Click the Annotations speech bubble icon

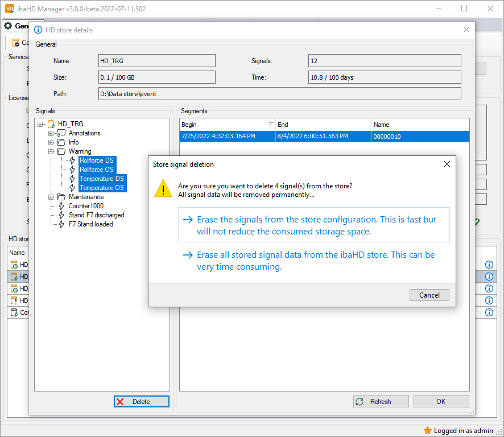pos(61,133)
